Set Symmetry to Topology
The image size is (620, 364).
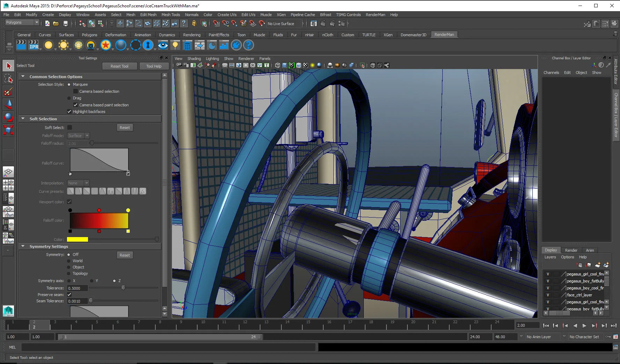pyautogui.click(x=69, y=273)
